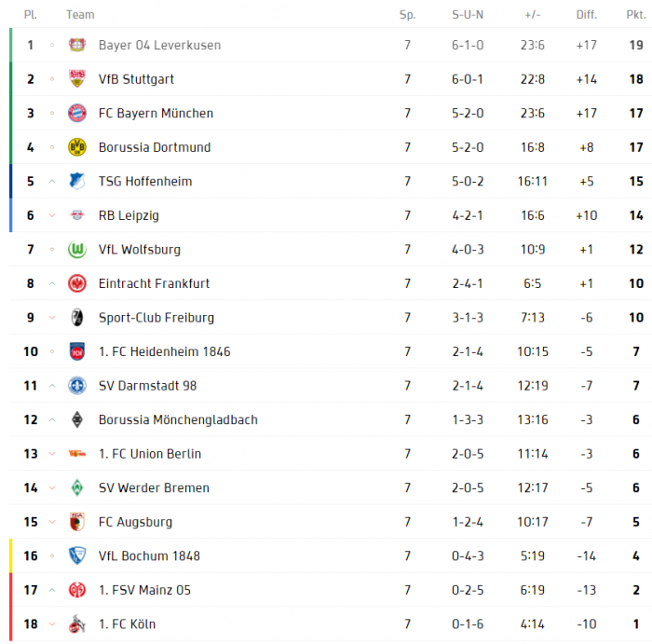Click the 1. FSV Mainz 05 logo
Screen dimensions: 652x644
coord(77,590)
